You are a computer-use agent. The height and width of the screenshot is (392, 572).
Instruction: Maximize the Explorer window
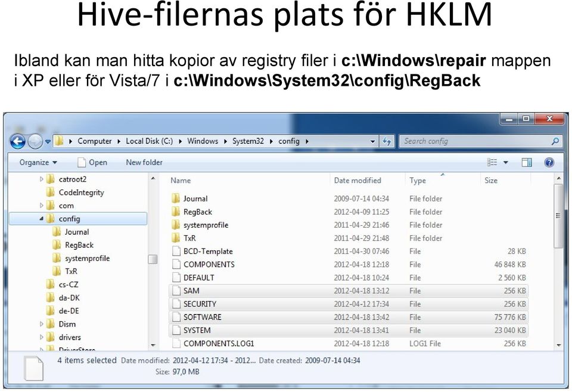(x=526, y=119)
